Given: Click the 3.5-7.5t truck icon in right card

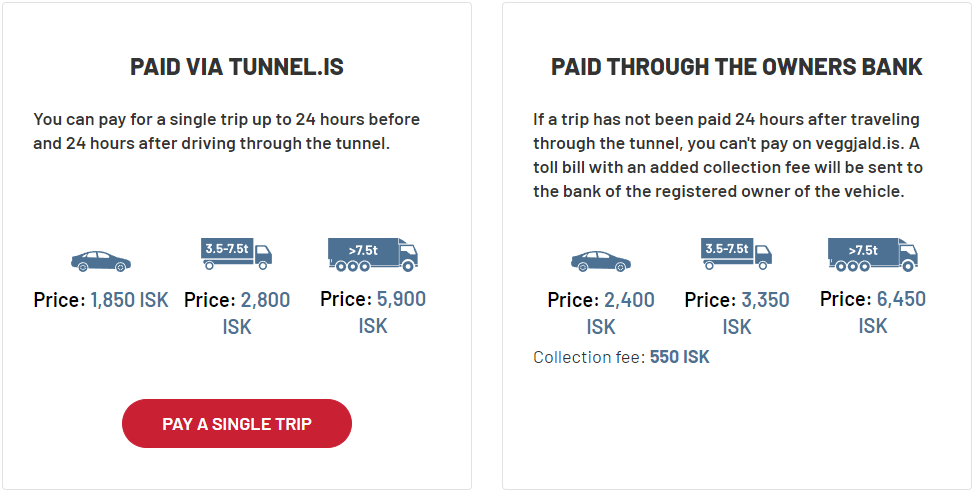Looking at the screenshot, I should click(737, 254).
